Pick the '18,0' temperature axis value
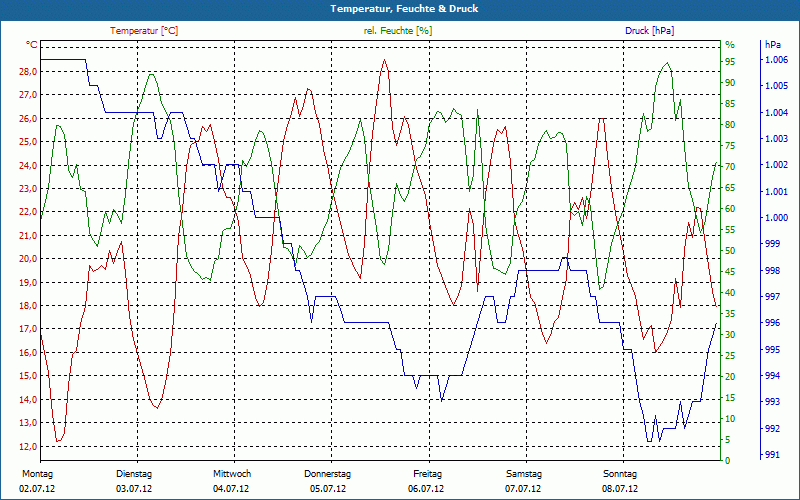 click(x=28, y=306)
